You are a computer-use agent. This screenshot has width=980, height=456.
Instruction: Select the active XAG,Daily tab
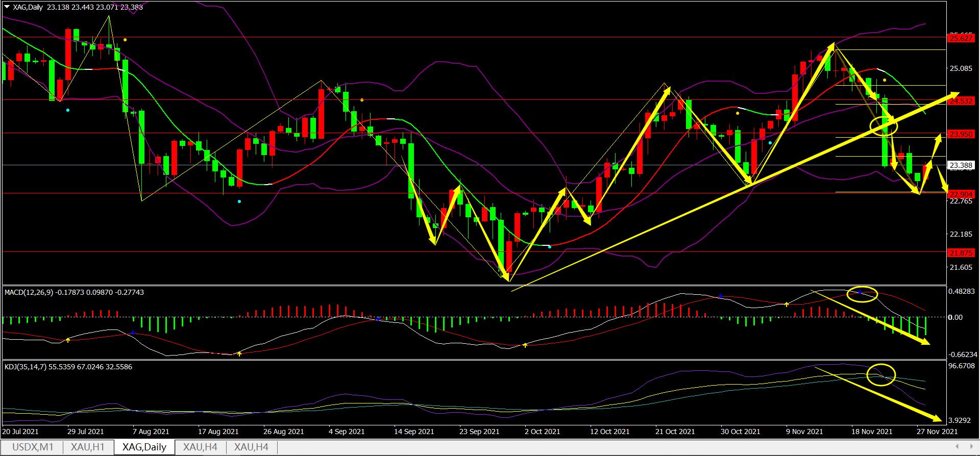pos(144,447)
